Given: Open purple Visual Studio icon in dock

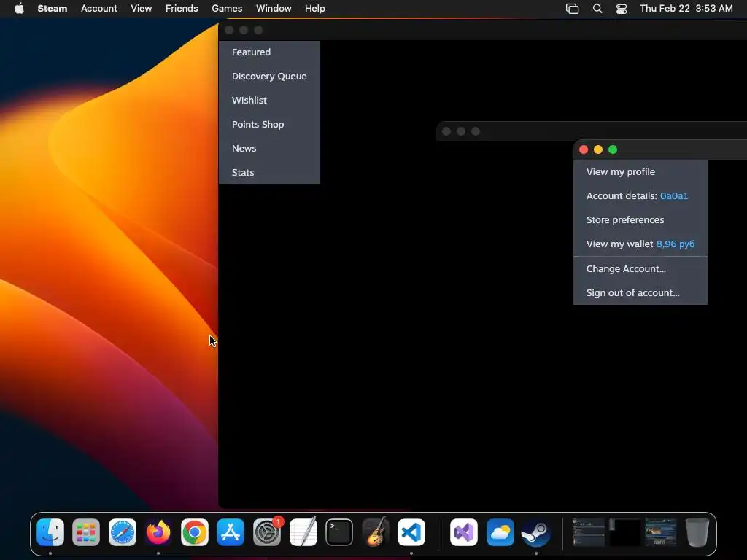Looking at the screenshot, I should pyautogui.click(x=463, y=532).
